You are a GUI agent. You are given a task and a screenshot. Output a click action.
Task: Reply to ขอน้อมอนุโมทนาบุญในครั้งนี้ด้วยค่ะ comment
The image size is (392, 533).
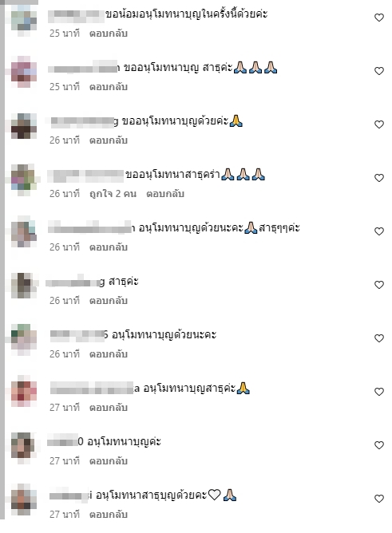tap(108, 34)
